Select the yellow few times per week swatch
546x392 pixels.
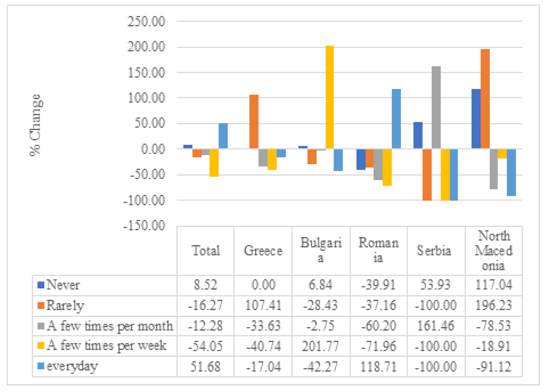point(41,346)
